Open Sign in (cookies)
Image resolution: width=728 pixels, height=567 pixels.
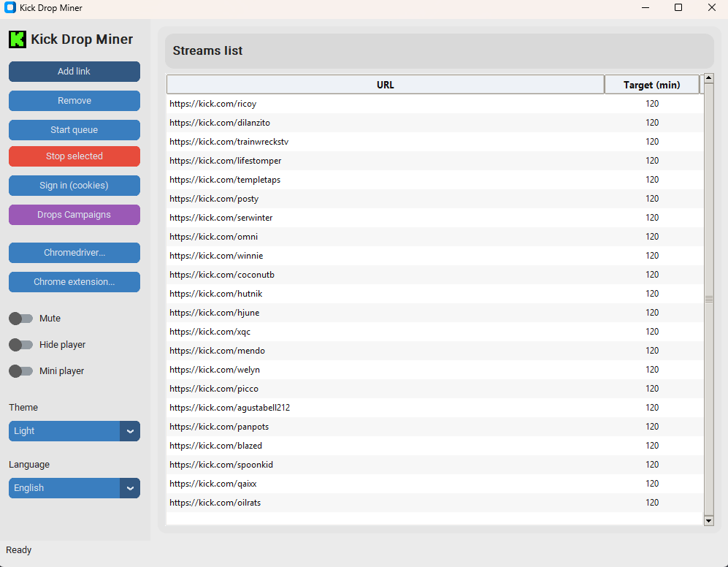[74, 186]
